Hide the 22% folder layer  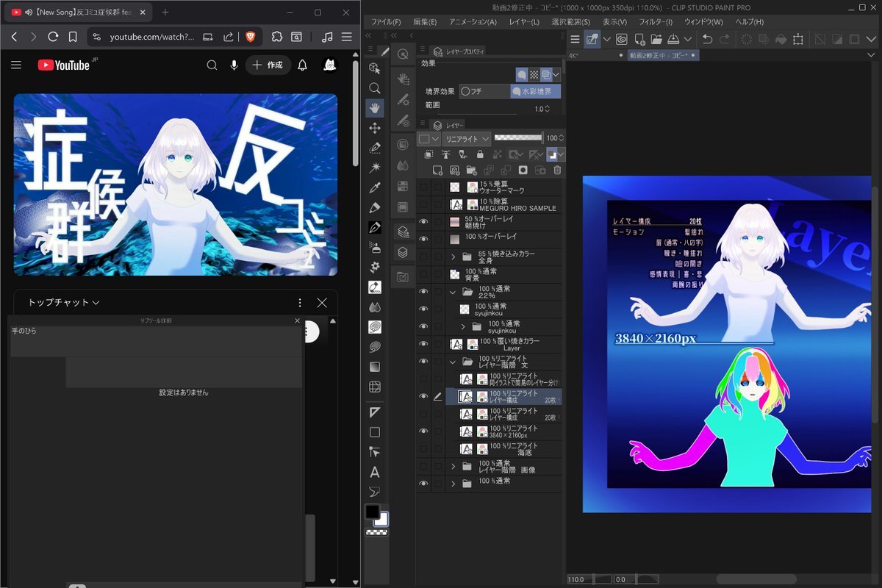tap(423, 292)
